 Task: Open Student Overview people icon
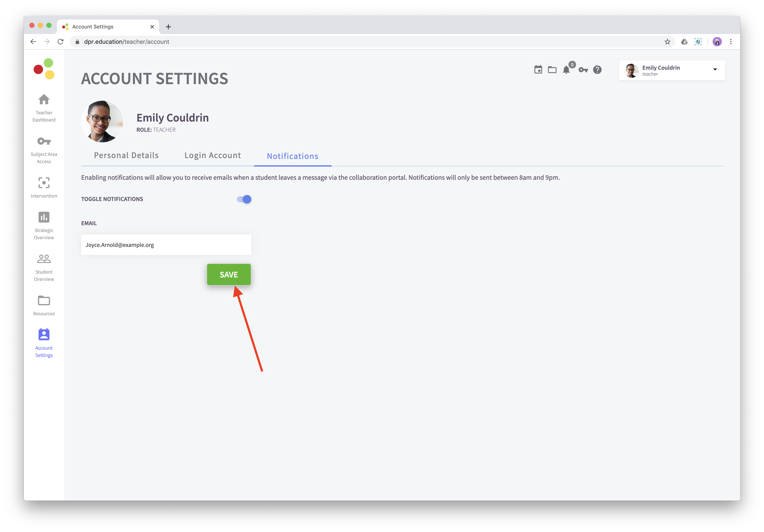pos(44,259)
